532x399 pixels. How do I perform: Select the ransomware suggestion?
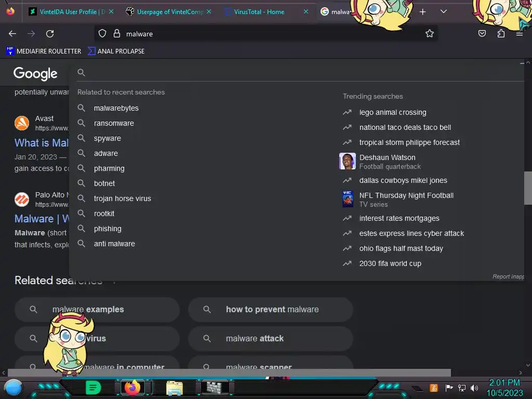click(x=114, y=123)
